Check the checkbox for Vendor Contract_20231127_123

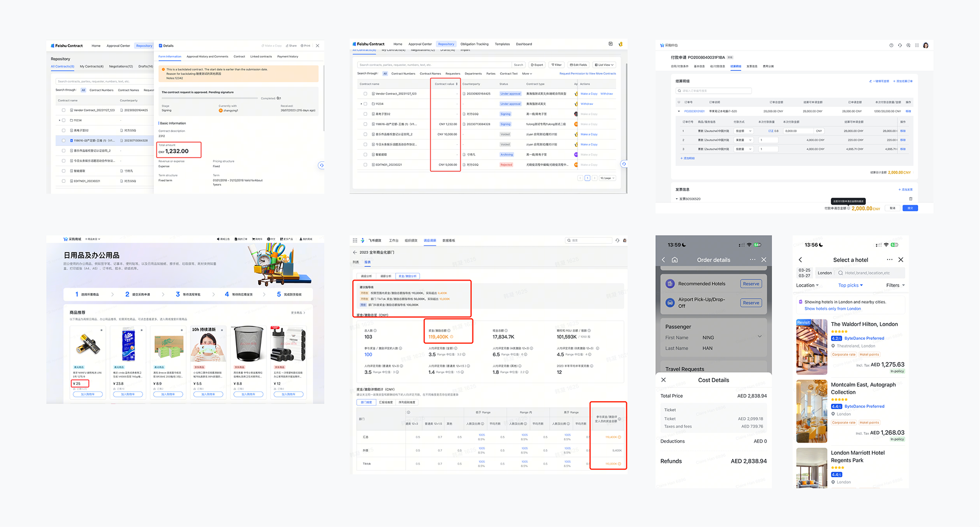click(x=365, y=94)
